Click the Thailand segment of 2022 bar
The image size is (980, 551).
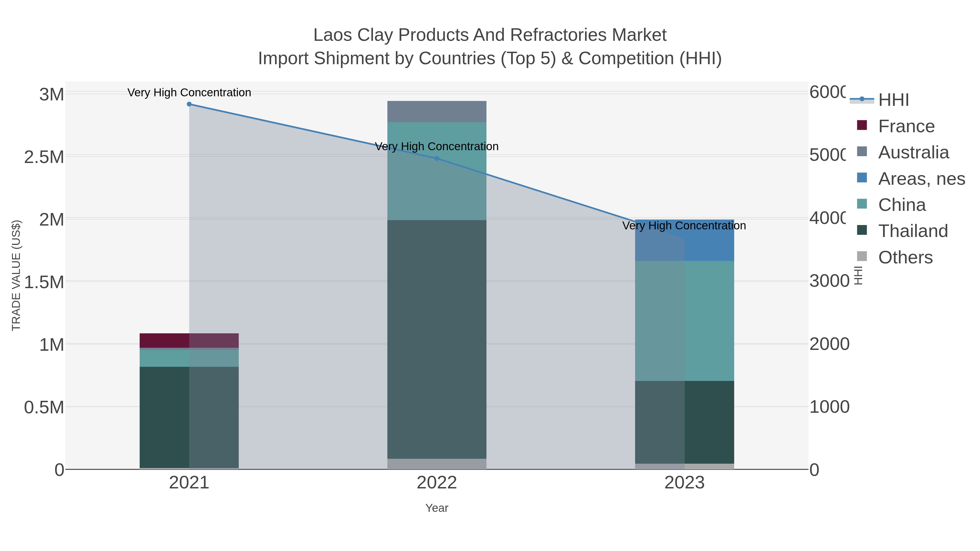tap(437, 339)
